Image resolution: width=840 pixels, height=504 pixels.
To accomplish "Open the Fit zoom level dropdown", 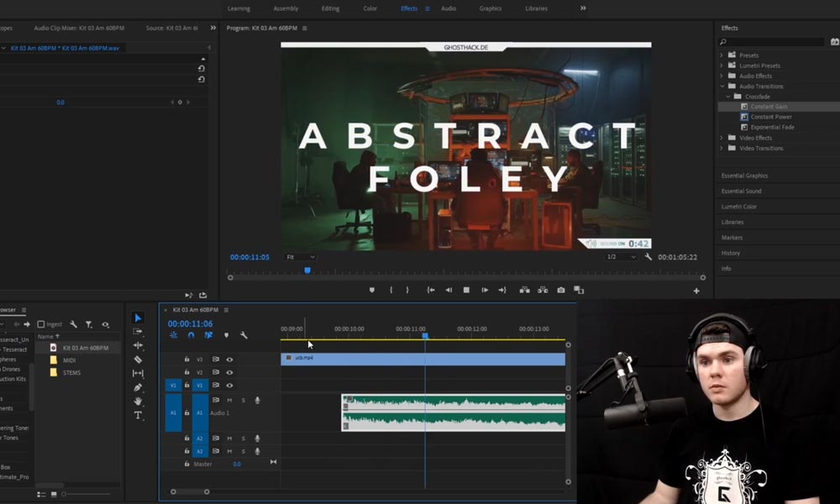I will pos(300,257).
